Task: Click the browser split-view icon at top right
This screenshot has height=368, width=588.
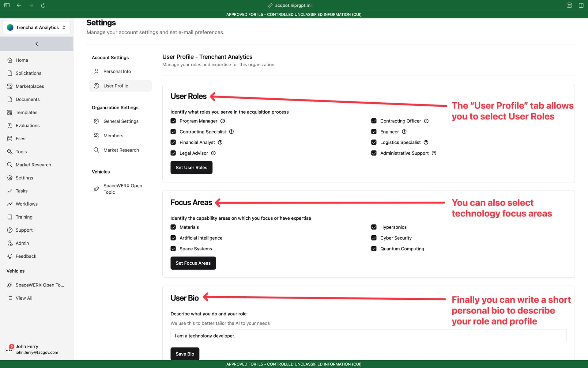Action: pyautogui.click(x=581, y=5)
